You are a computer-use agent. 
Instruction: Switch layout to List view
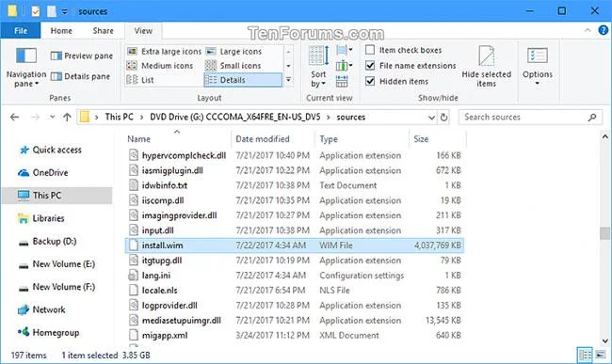[140, 80]
